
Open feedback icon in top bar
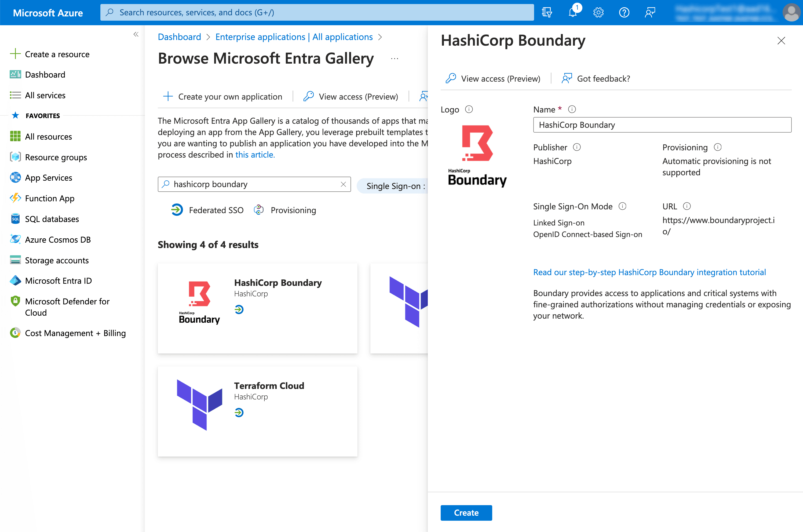[650, 13]
